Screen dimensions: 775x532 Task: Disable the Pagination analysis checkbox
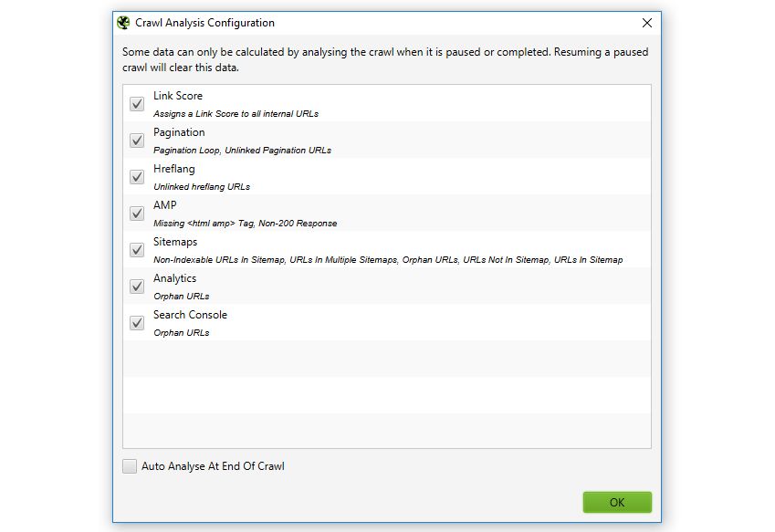click(137, 141)
